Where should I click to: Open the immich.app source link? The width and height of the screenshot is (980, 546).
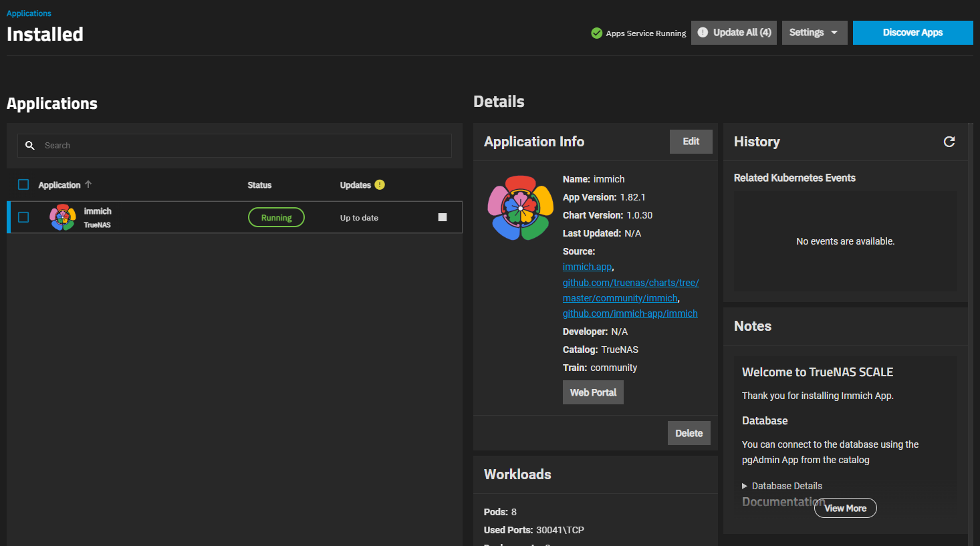[587, 267]
